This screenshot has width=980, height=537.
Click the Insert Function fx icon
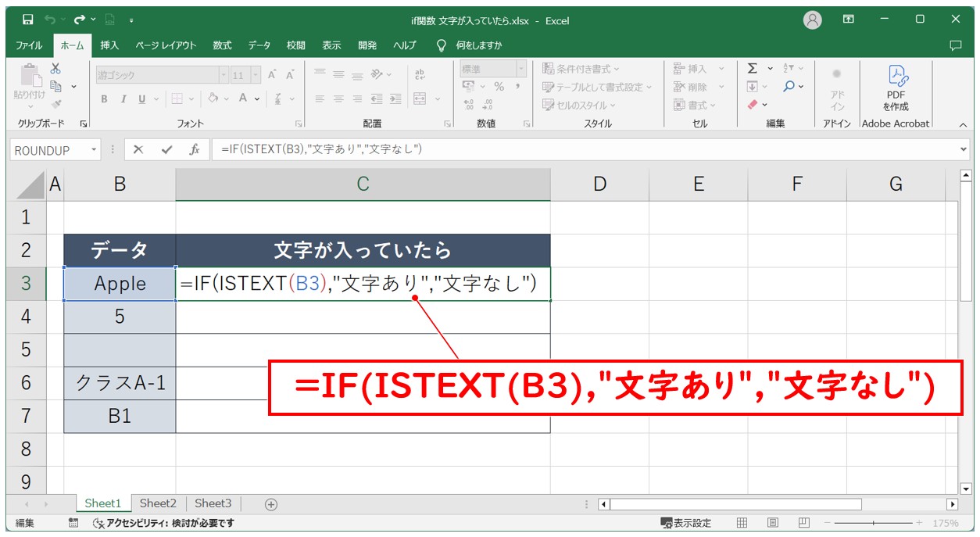(x=195, y=149)
